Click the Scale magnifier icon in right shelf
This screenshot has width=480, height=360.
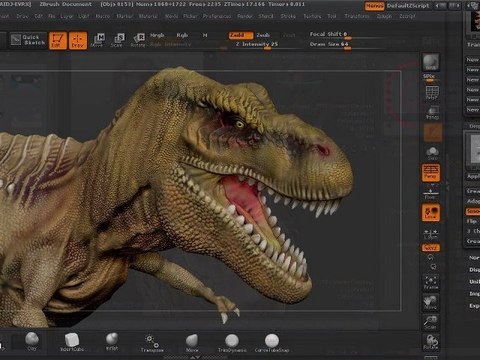point(431,322)
